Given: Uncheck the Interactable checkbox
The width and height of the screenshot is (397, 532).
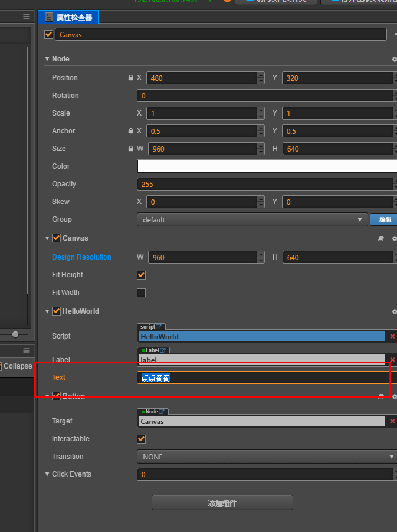Looking at the screenshot, I should [x=141, y=439].
